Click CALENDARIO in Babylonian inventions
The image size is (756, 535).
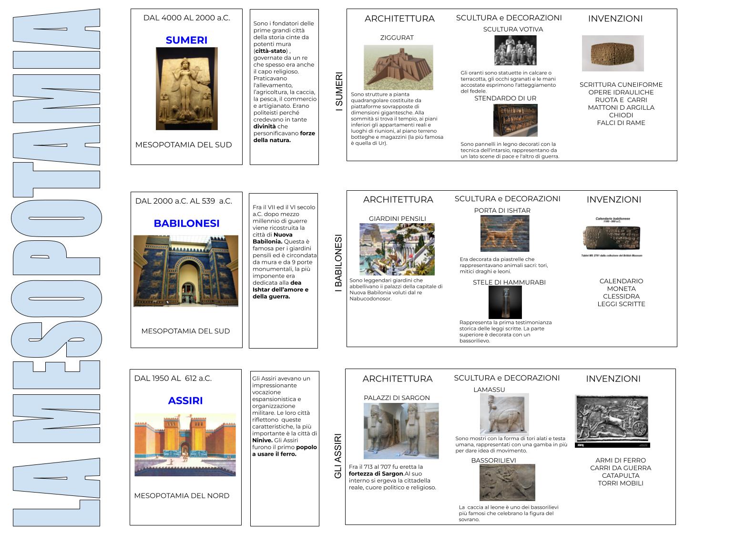621,281
